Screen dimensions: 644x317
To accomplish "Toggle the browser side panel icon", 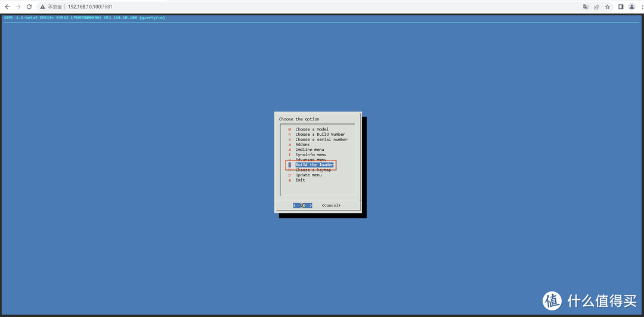I will tap(621, 7).
